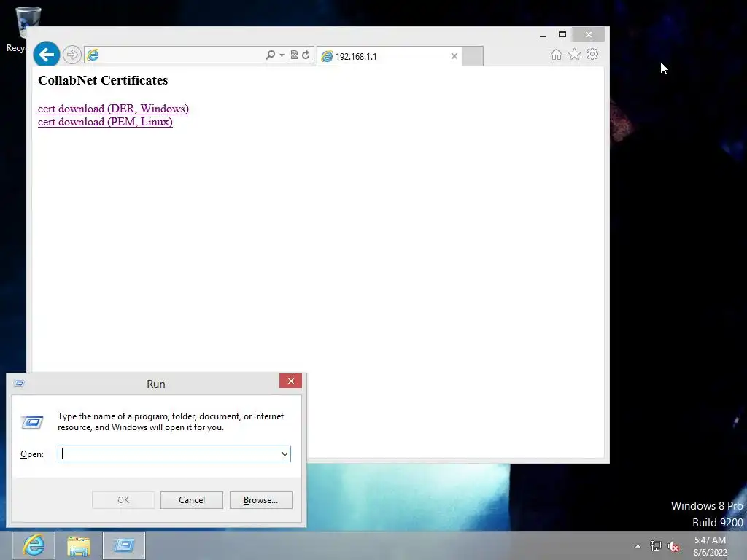Go to the browser Home page icon
Viewport: 747px width, 560px height.
coord(557,54)
